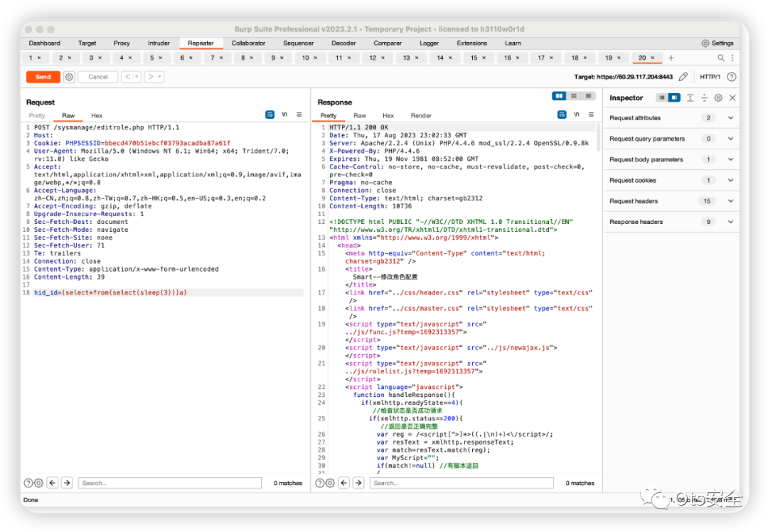Switch to the Intruder tab

point(159,43)
